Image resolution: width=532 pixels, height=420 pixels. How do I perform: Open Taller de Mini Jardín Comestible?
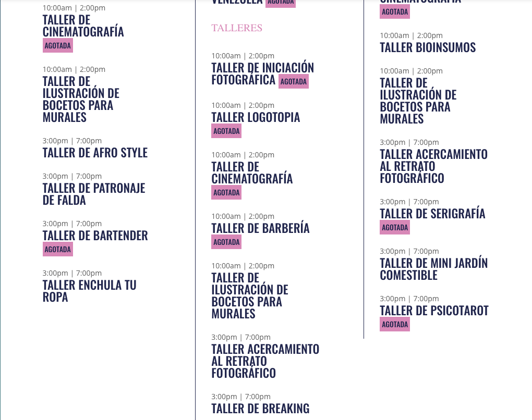tap(433, 269)
